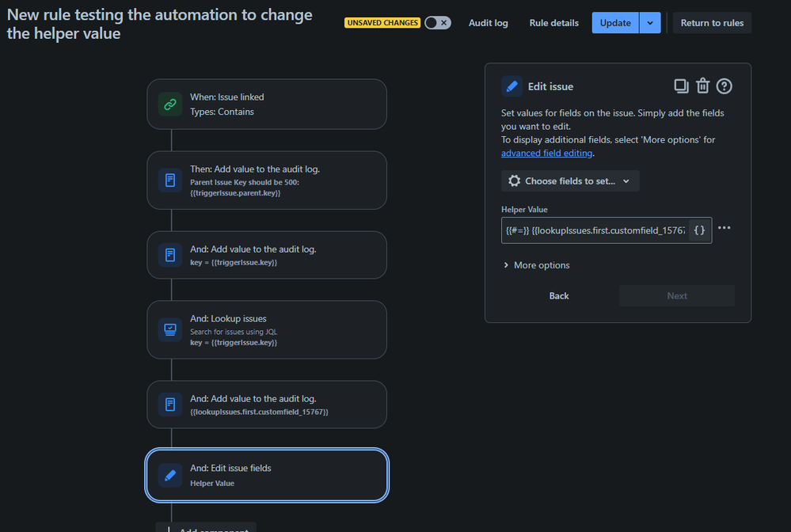
Task: Select the And: Edit issue fields step
Action: tap(267, 475)
